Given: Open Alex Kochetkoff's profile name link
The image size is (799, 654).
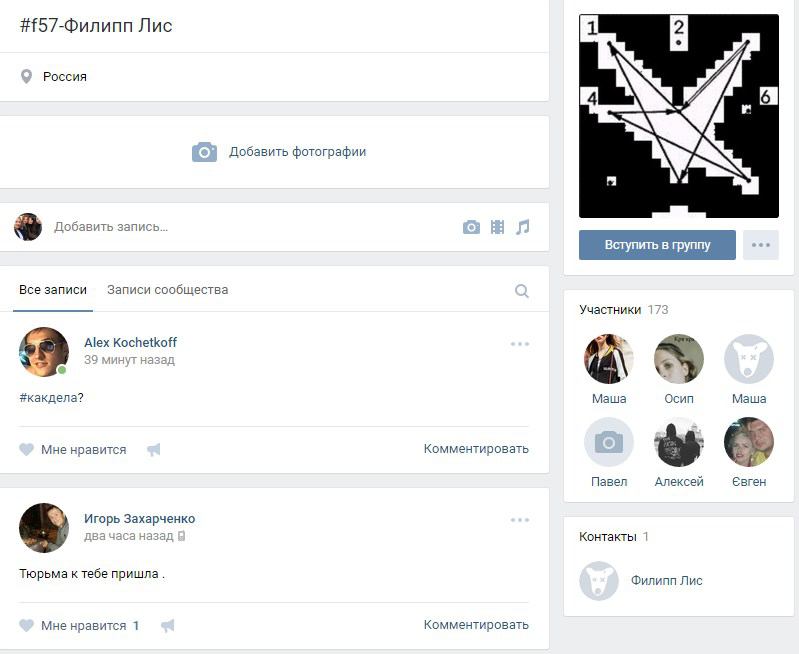Looking at the screenshot, I should click(x=130, y=343).
